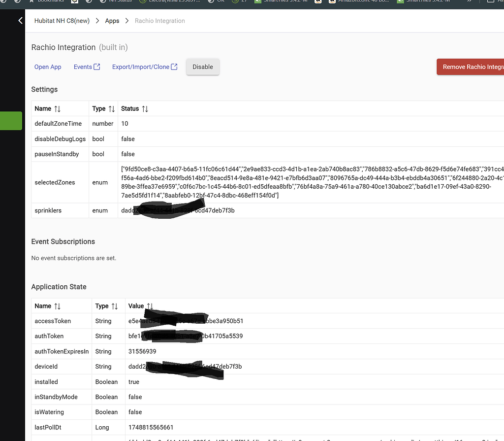This screenshot has height=441, width=504.
Task: Sort Application State by Type arrows
Action: point(115,306)
